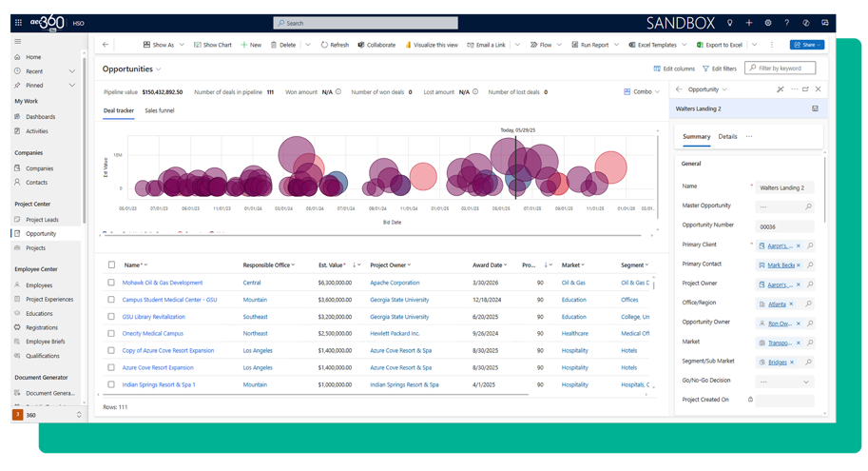Open Georgia State University owner of Campus Student Medical Center - GSU

click(x=399, y=300)
